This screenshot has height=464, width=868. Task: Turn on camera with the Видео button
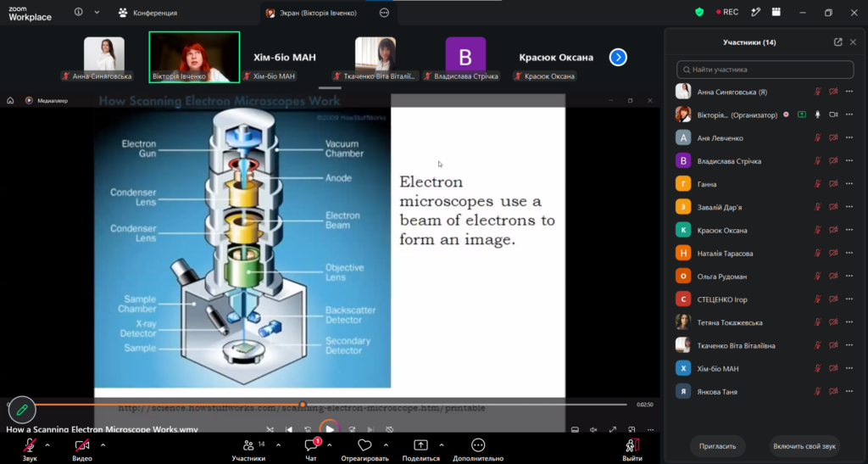coord(82,449)
